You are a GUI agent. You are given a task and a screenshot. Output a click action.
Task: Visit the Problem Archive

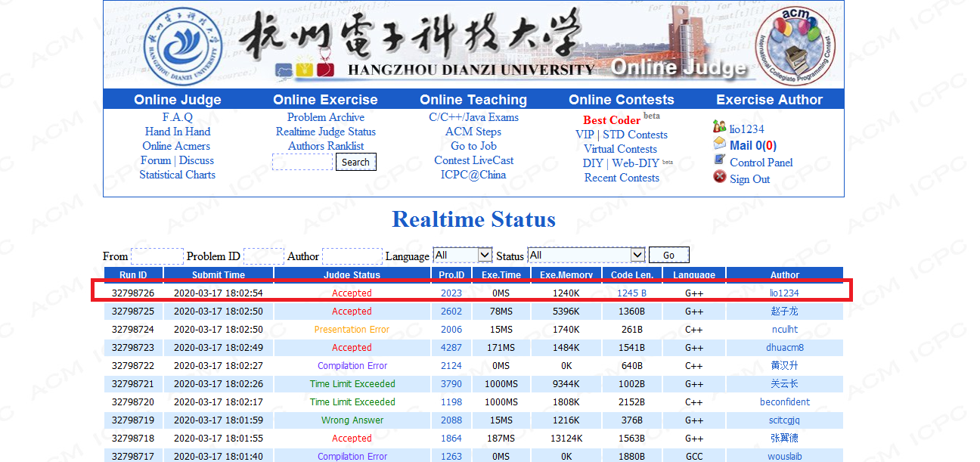coord(325,117)
